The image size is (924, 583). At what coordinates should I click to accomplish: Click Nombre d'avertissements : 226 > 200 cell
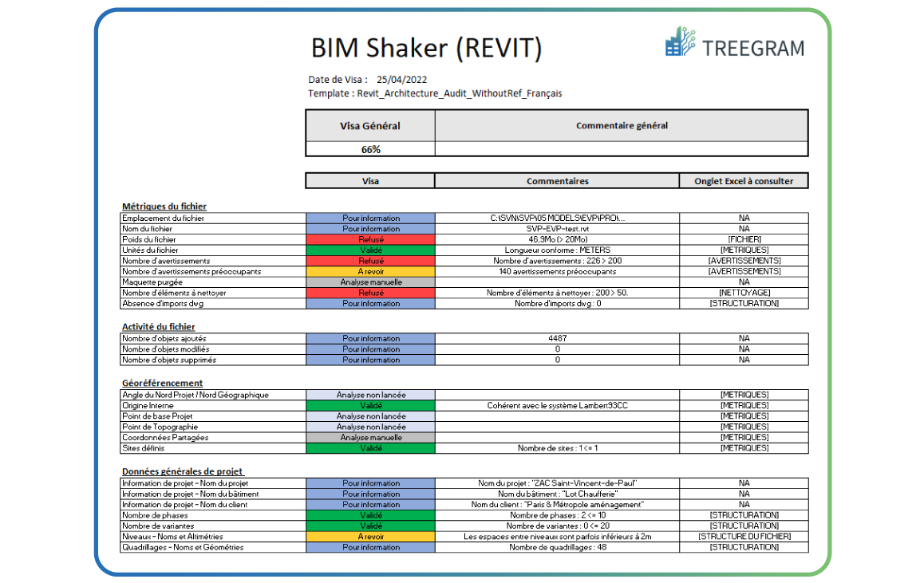(x=558, y=261)
